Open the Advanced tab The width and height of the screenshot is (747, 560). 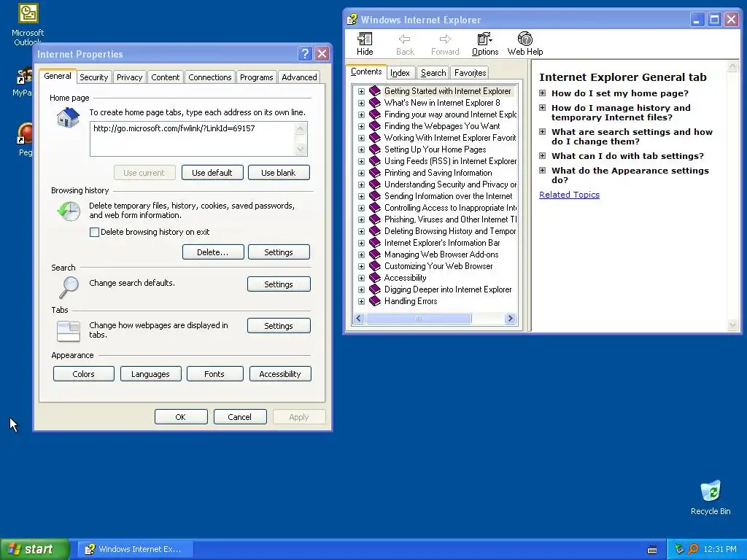[299, 77]
